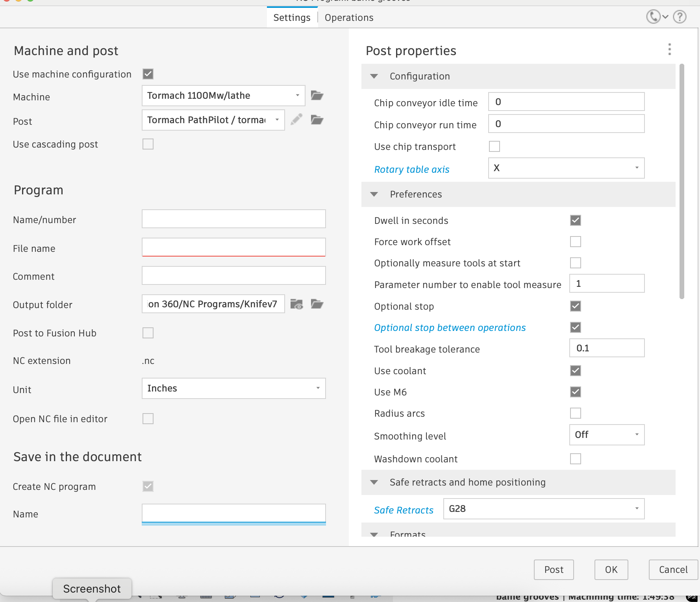Click the File name input field
Screen dimensions: 700x602
(233, 247)
